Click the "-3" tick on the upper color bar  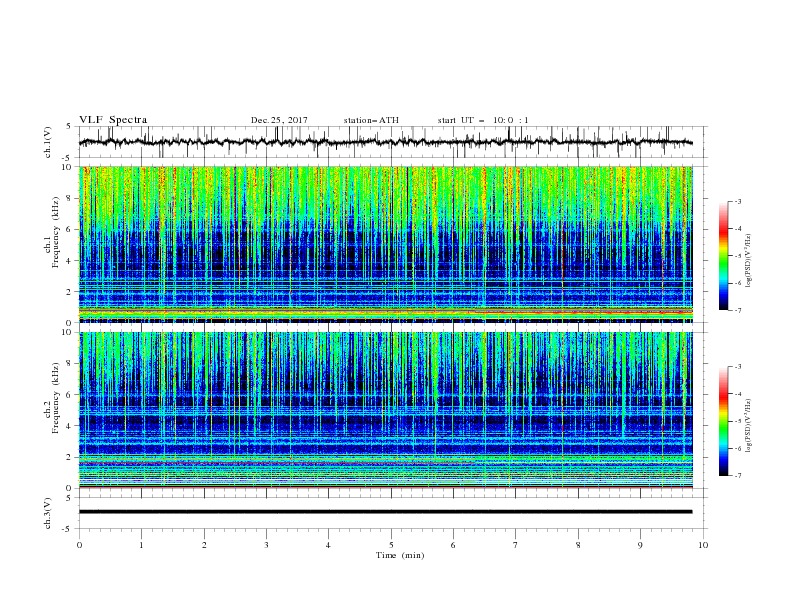737,201
